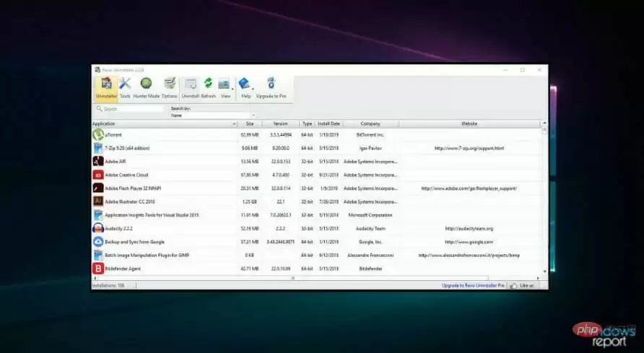The width and height of the screenshot is (644, 353).
Task: Click the search magnifier icon
Action: [99, 109]
